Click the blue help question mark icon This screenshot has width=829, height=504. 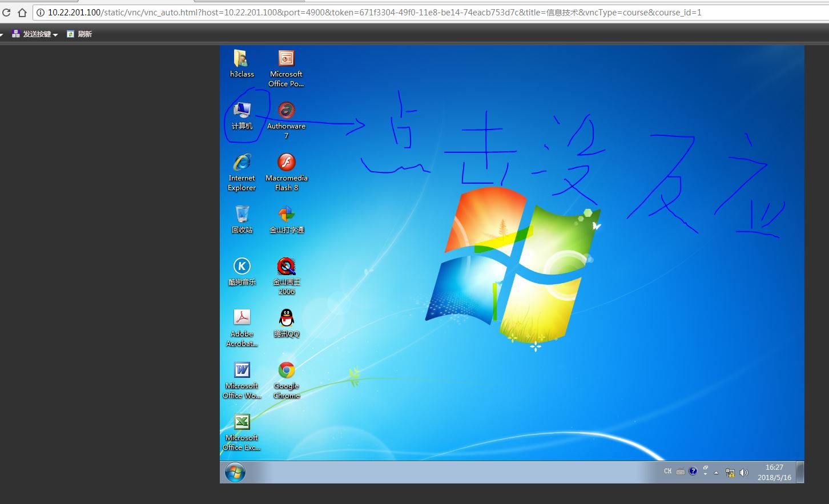pyautogui.click(x=693, y=471)
